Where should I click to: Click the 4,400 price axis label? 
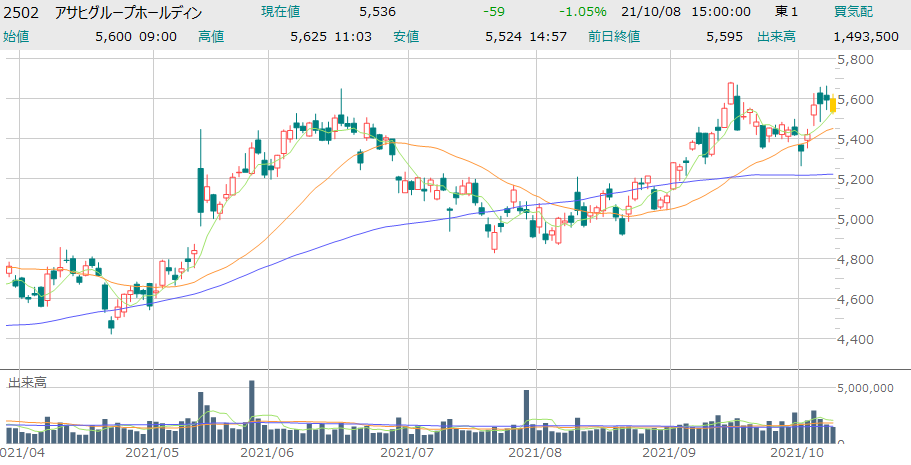coord(858,340)
